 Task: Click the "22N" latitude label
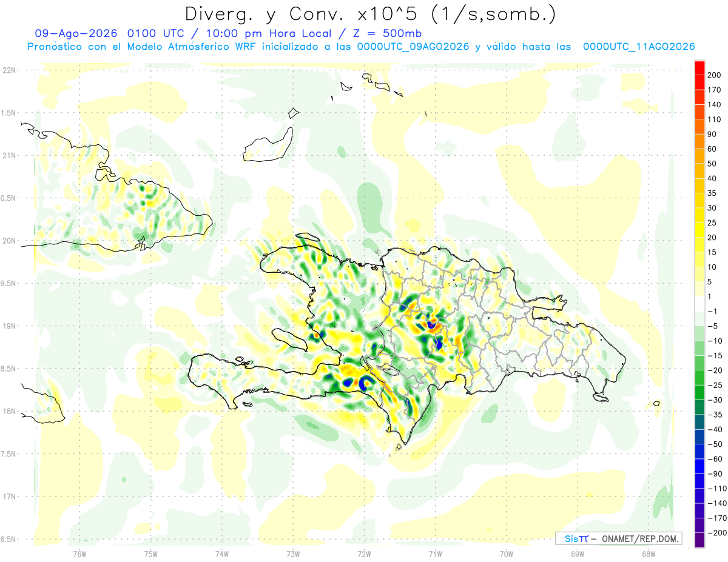tap(9, 70)
